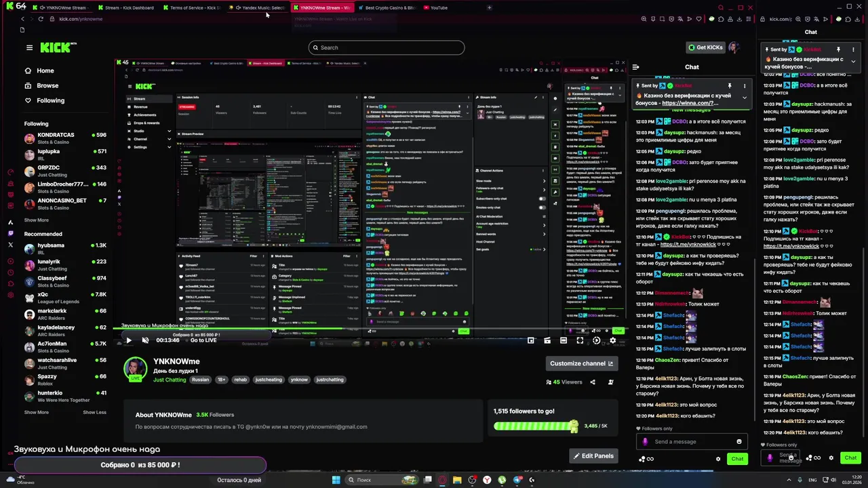Screen dimensions: 868x488
Task: Open a new browser tab
Action: (490, 7)
